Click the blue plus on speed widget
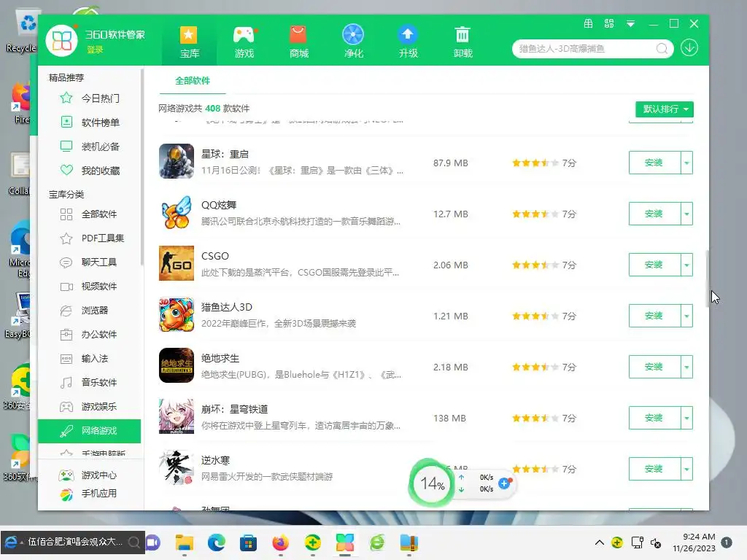747x560 pixels. 504,484
